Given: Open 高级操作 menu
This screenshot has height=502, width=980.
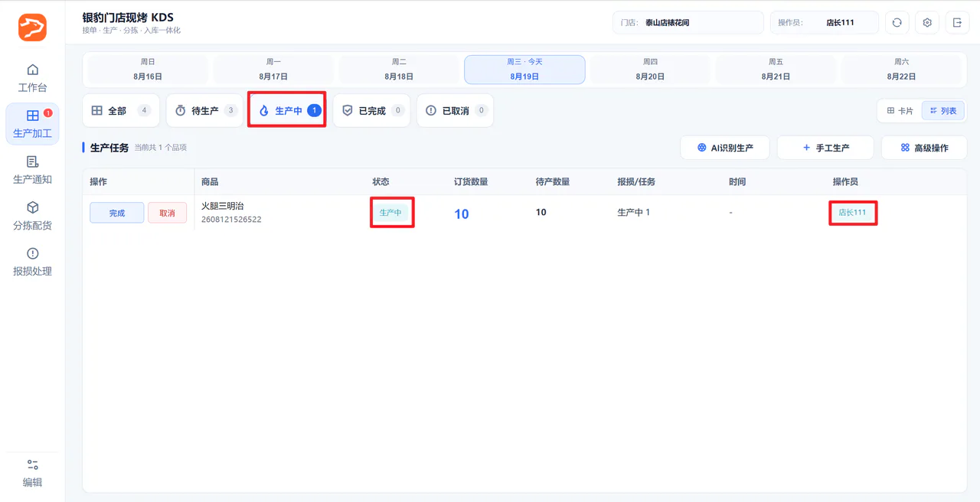Looking at the screenshot, I should [924, 148].
